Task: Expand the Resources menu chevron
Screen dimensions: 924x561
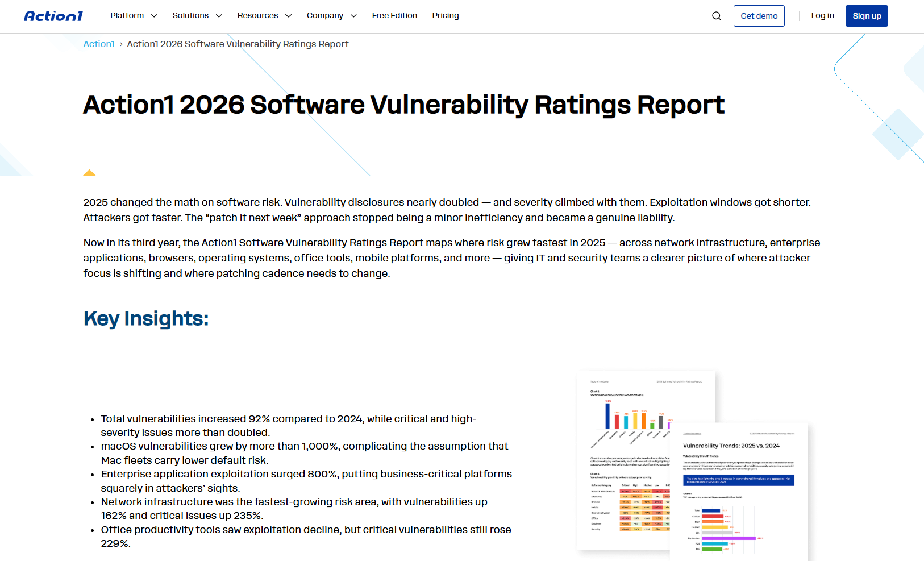Action: (289, 16)
